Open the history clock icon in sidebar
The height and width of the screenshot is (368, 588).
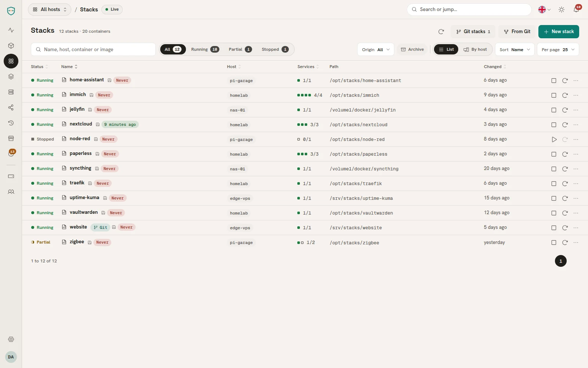11,123
